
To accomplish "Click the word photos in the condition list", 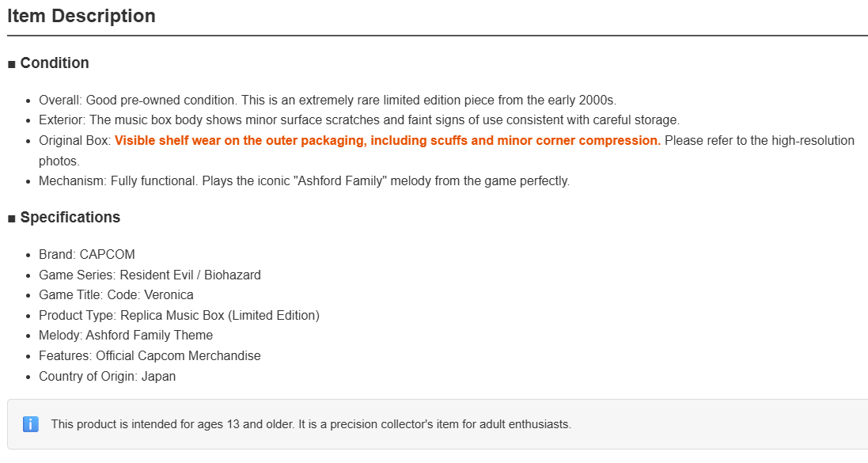I will tap(59, 161).
